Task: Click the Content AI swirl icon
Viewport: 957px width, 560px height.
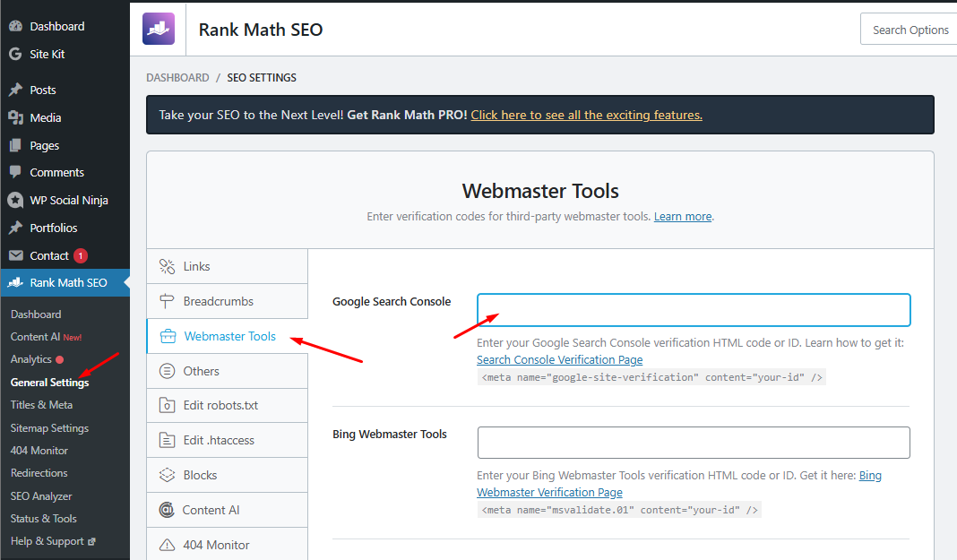Action: pos(167,509)
